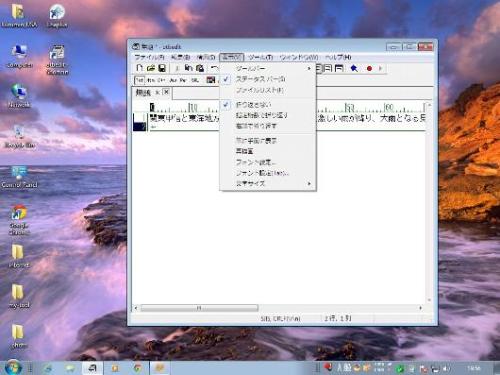The height and width of the screenshot is (375, 500).
Task: Save the document with the floppy icon
Action: [x=162, y=68]
